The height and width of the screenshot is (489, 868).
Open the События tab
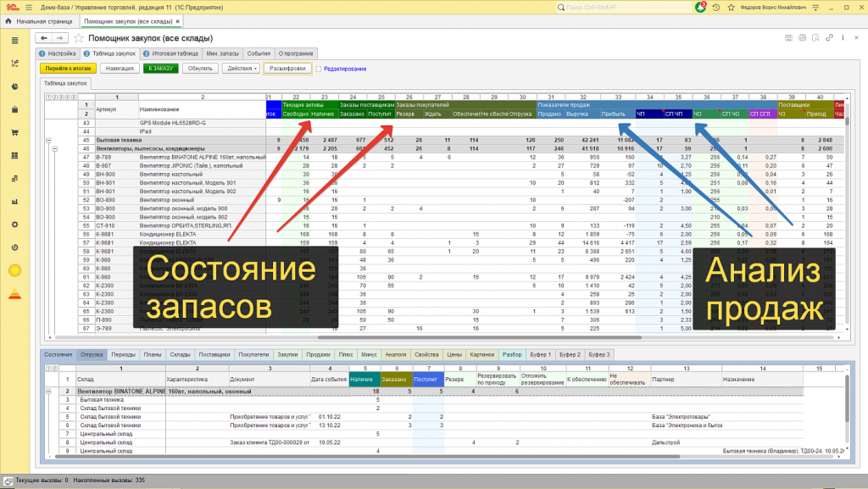(259, 53)
